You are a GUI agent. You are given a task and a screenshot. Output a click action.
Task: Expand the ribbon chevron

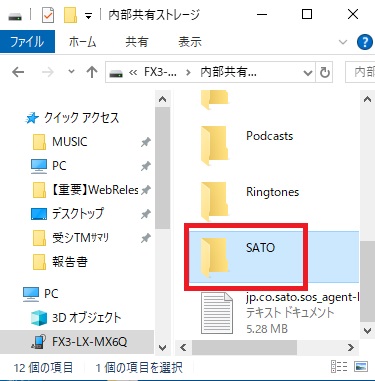(343, 42)
